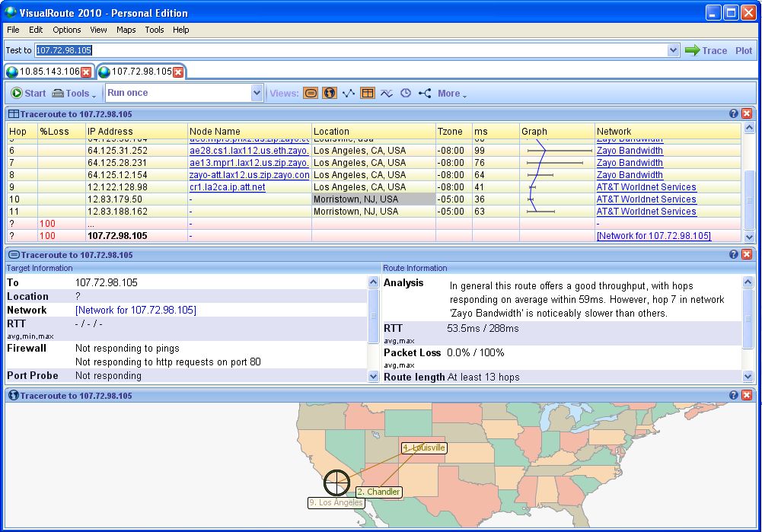
Task: Click the crosshair target marker on map
Action: [x=336, y=483]
